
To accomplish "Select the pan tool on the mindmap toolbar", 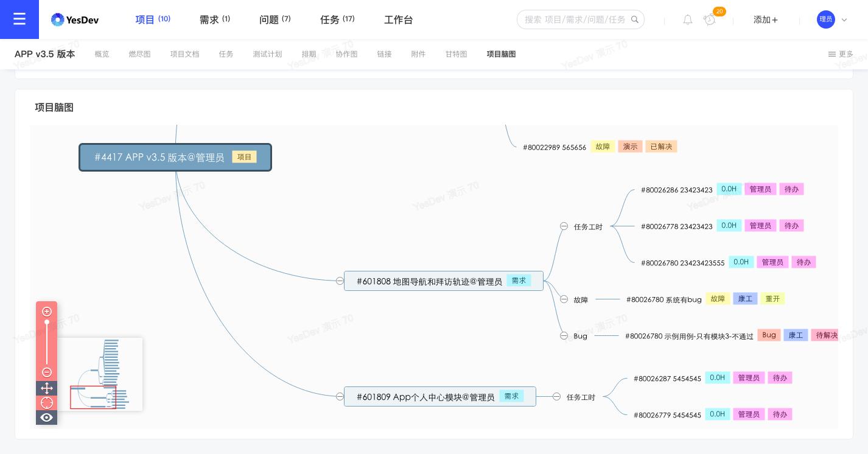I will point(47,388).
